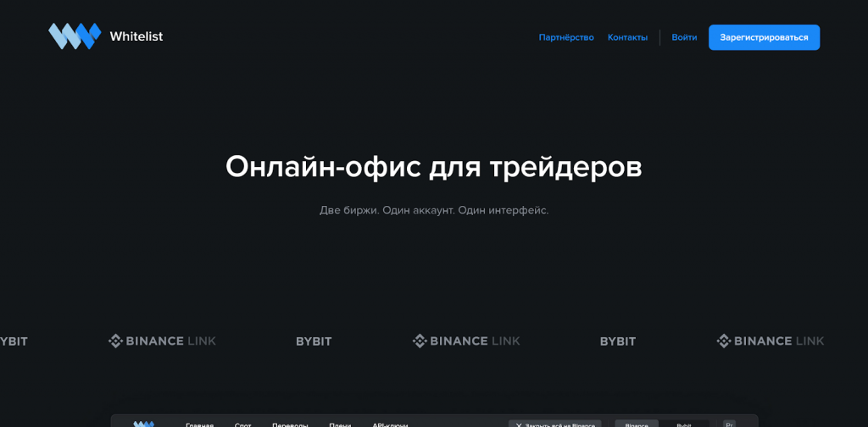Click the rightmost BINANCE LINK wordmark
Viewport: 868px width, 427px height.
779,341
